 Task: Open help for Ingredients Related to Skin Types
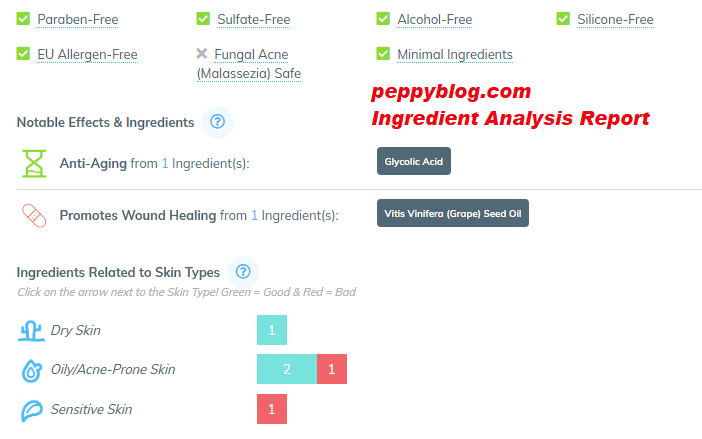(243, 272)
